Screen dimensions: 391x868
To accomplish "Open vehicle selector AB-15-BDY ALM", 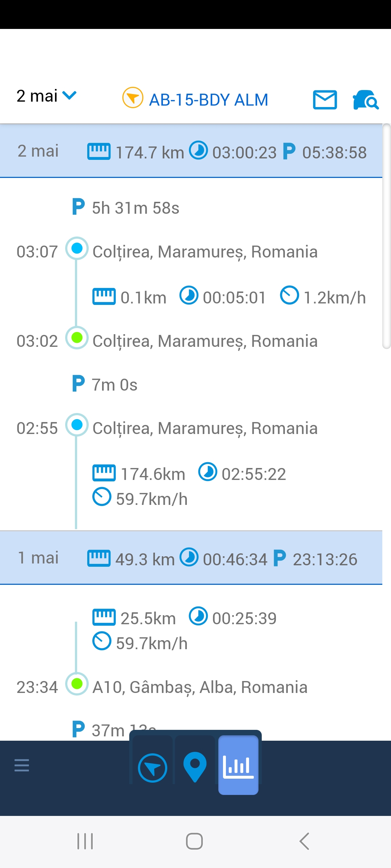I will [x=209, y=100].
